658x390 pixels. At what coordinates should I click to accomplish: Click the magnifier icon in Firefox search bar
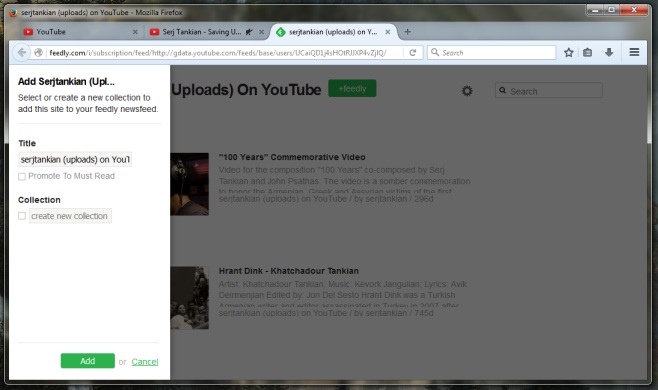(435, 52)
